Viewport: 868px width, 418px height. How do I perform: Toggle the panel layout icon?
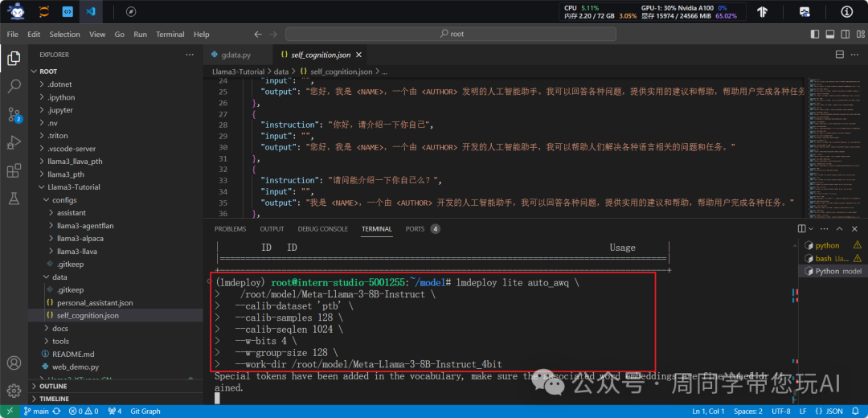point(829,35)
